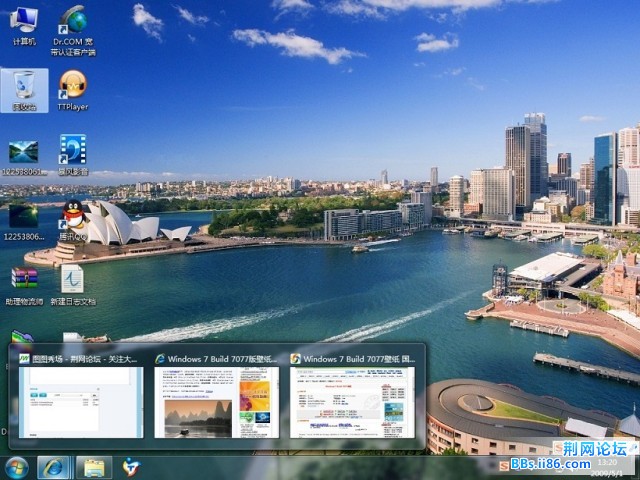Open the 计算机 (Computer) desktop icon
The height and width of the screenshot is (480, 640).
pyautogui.click(x=23, y=22)
